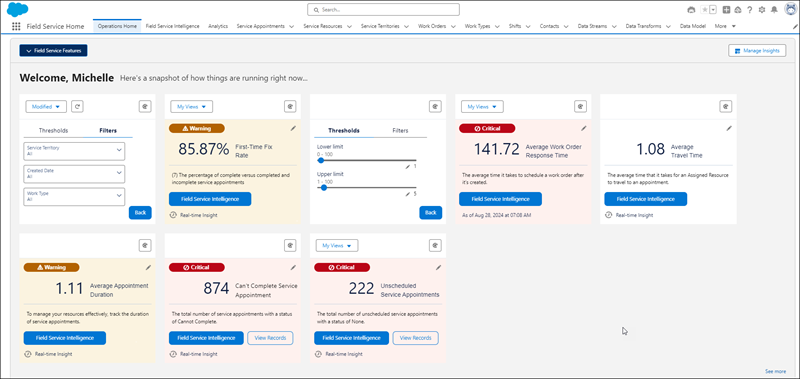
Task: Open the user profile avatar
Action: (790, 9)
